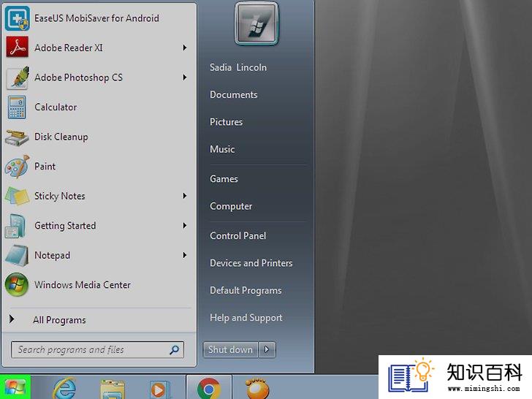Open EaseUS MobiSaver for Android icon

pos(17,18)
